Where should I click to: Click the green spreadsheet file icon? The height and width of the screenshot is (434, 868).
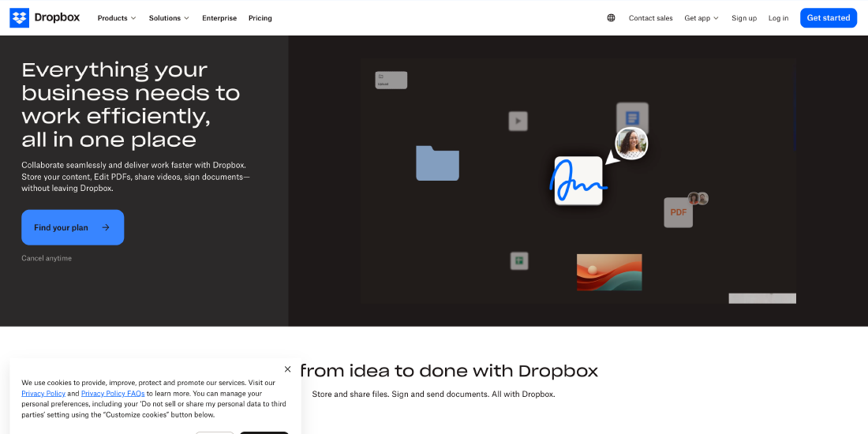click(518, 260)
